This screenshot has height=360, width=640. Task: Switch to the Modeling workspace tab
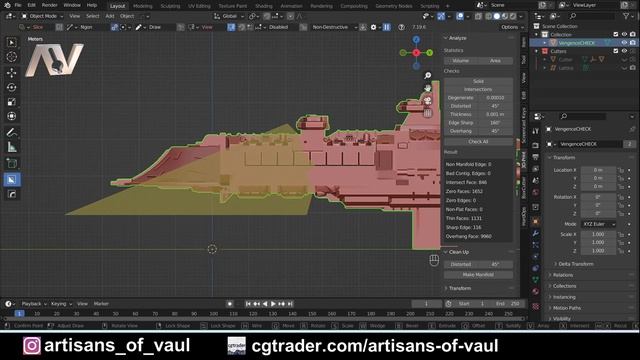point(142,6)
